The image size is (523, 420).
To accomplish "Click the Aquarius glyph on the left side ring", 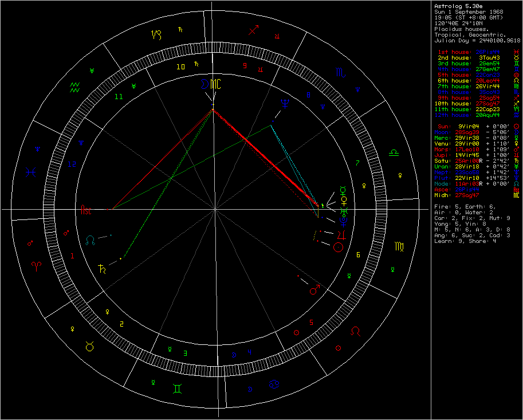I will tap(74, 86).
